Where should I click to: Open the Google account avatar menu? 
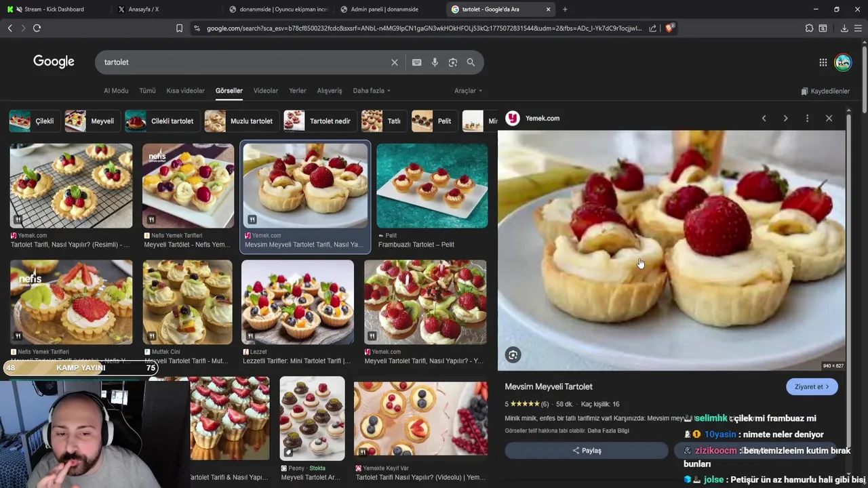(x=843, y=62)
